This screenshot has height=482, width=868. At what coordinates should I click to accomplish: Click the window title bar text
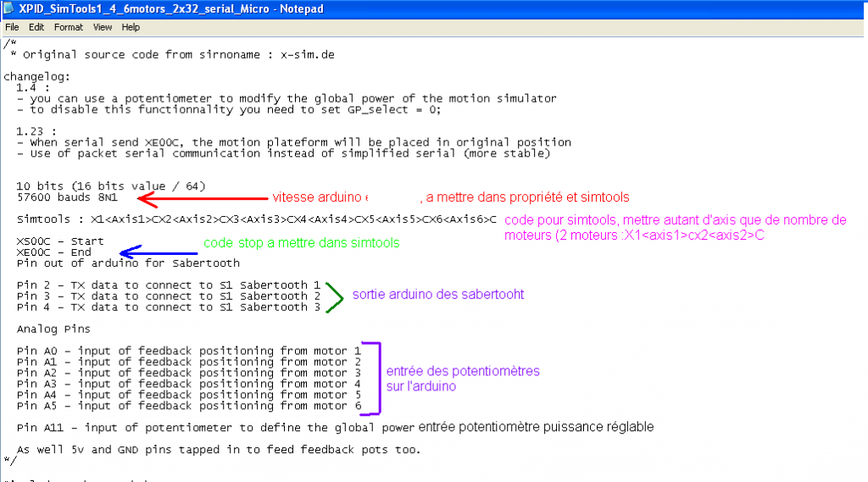coord(171,8)
